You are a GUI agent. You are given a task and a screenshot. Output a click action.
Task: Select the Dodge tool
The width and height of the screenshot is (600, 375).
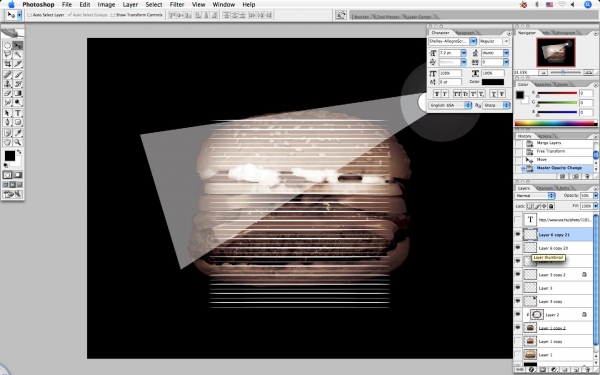(x=18, y=103)
